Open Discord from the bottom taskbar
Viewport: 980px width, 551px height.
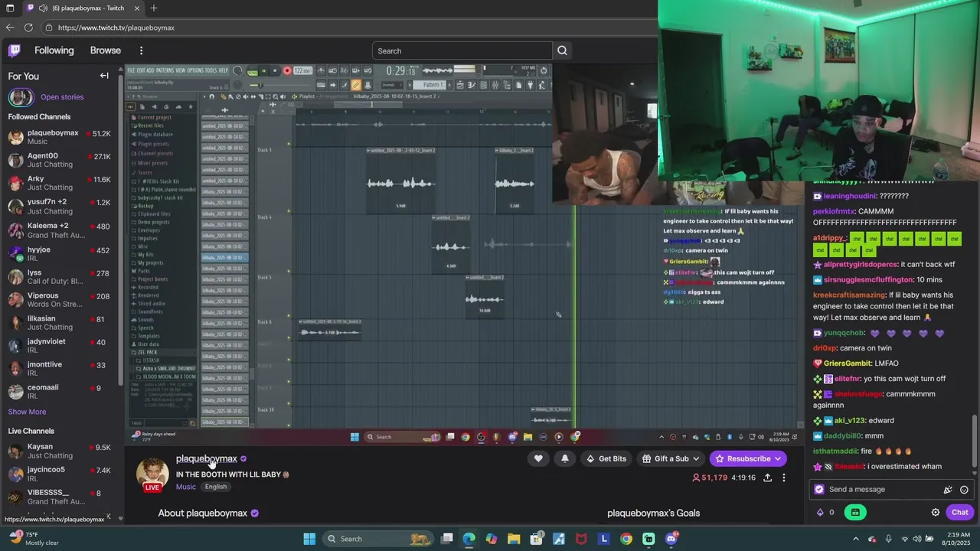tap(671, 539)
